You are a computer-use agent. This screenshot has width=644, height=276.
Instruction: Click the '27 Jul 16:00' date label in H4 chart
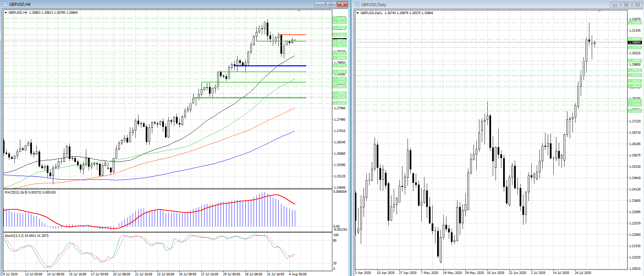click(210, 274)
